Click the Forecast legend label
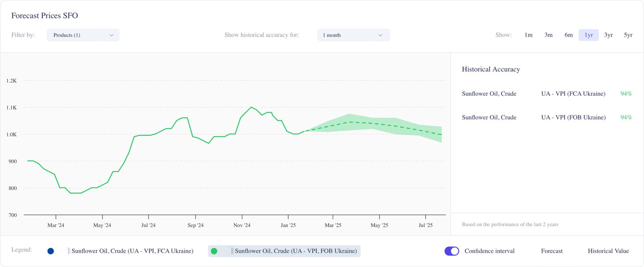The width and height of the screenshot is (644, 267). click(x=551, y=251)
